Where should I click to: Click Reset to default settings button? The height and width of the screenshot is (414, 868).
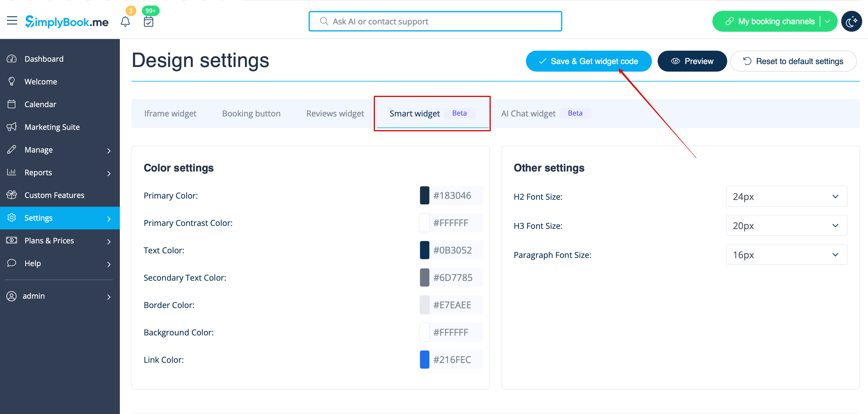pyautogui.click(x=793, y=61)
